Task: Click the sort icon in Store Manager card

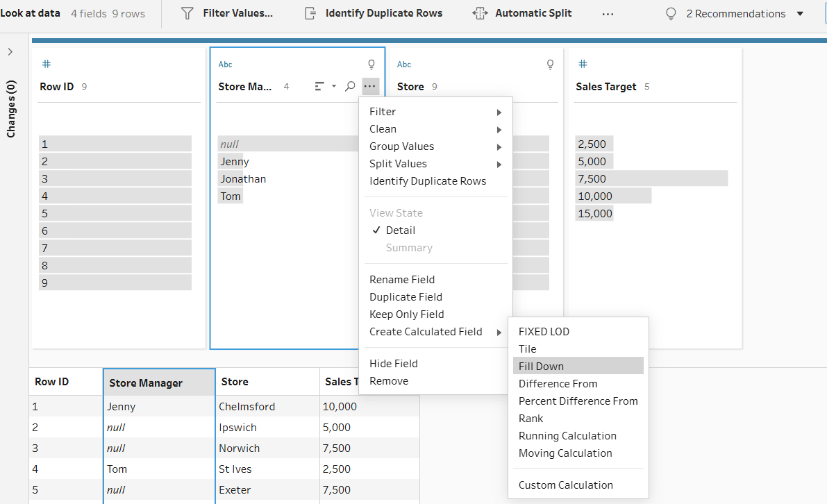Action: (x=320, y=87)
